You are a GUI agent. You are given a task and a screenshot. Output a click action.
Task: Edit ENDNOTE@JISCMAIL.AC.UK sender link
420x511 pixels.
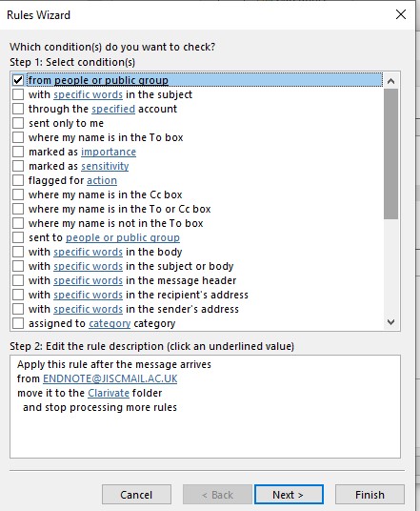click(x=110, y=378)
